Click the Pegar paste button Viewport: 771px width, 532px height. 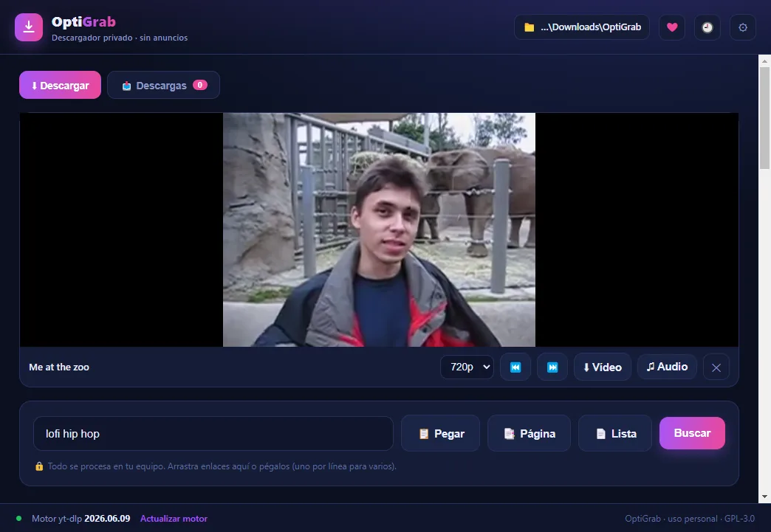[441, 433]
